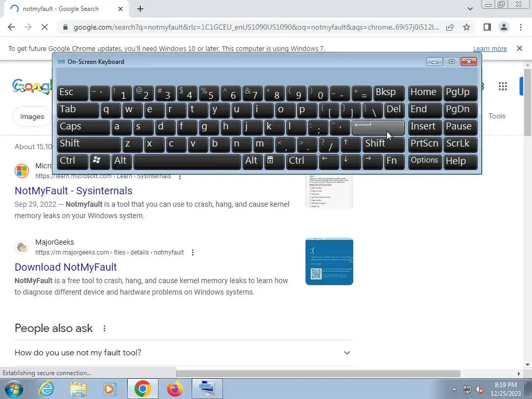
Task: Open the Google apps grid icon
Action: pos(503,86)
